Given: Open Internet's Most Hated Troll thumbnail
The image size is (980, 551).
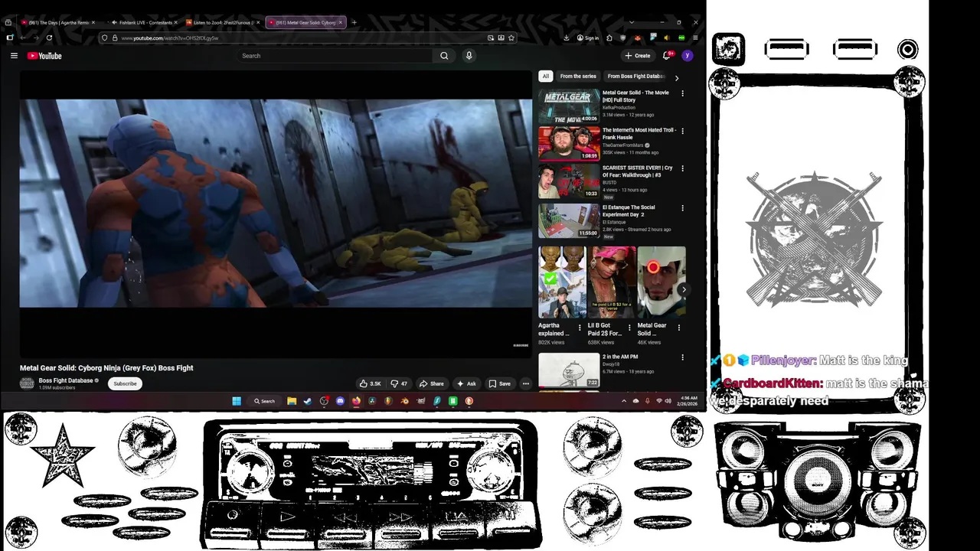Looking at the screenshot, I should [569, 143].
